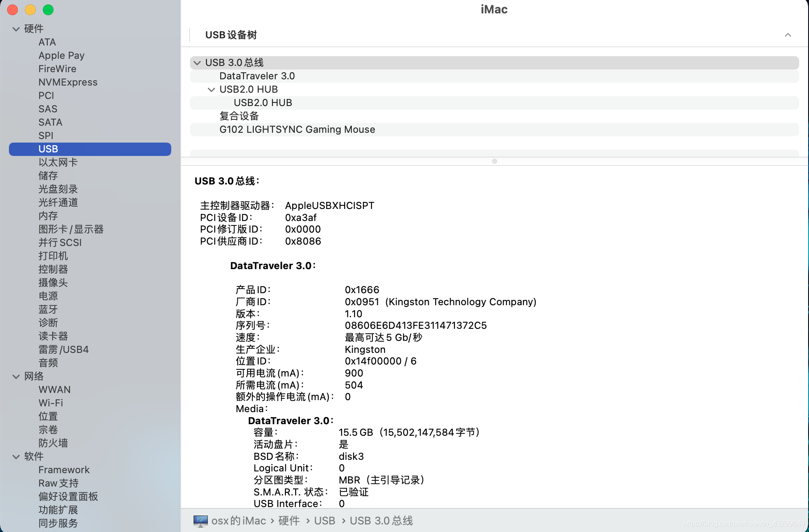Select 读卡器 in the sidebar
Viewport: 809px width, 532px height.
(x=53, y=336)
